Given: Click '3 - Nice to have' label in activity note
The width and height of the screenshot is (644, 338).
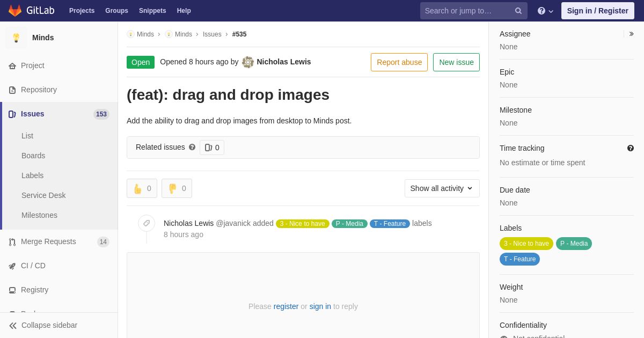Looking at the screenshot, I should click(303, 224).
